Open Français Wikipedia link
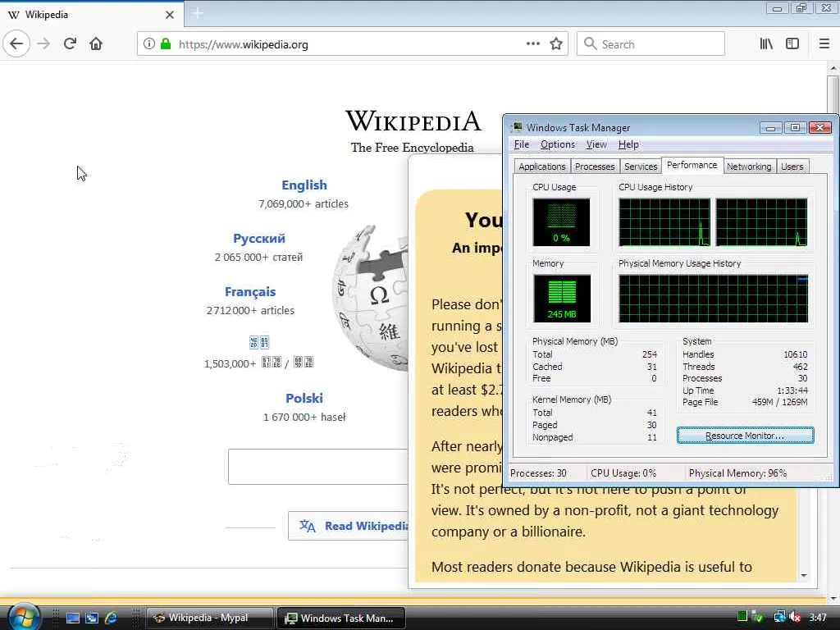Image resolution: width=840 pixels, height=630 pixels. point(250,292)
